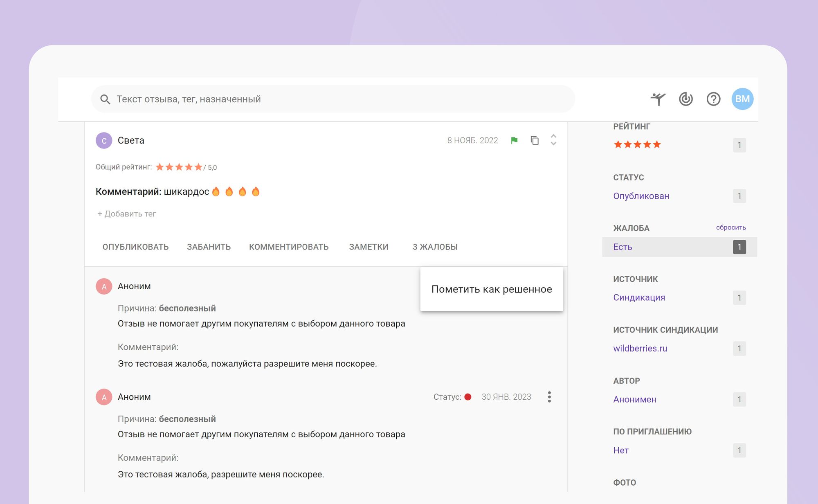Click the red status dot on the second complaint
The height and width of the screenshot is (504, 818).
[x=468, y=396]
